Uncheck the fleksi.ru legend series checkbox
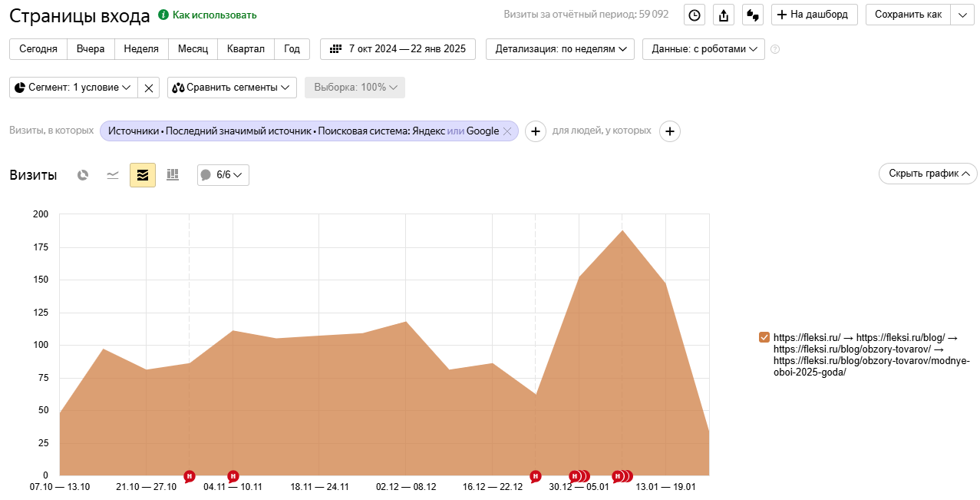This screenshot has height=500, width=980. 764,337
